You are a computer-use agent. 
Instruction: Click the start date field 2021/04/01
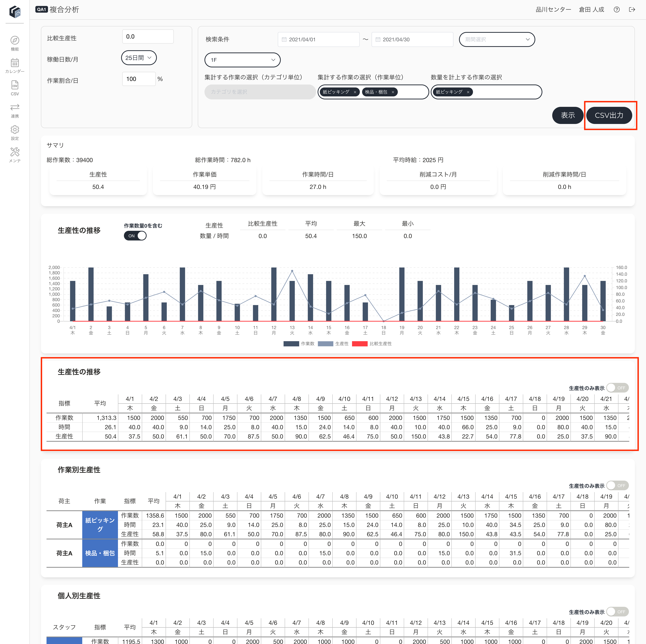pyautogui.click(x=318, y=39)
